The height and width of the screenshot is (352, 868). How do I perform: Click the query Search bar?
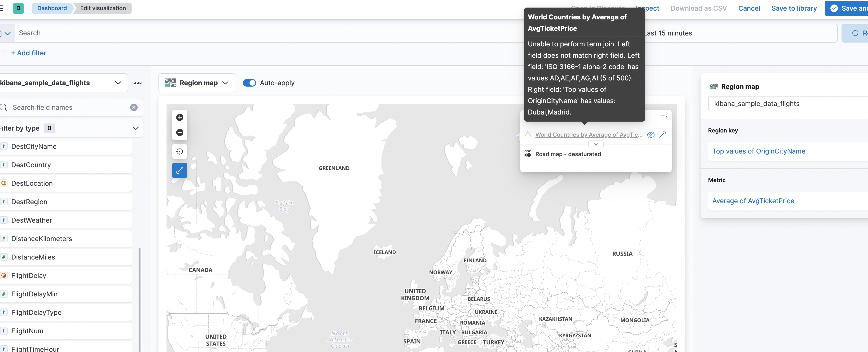tap(270, 33)
